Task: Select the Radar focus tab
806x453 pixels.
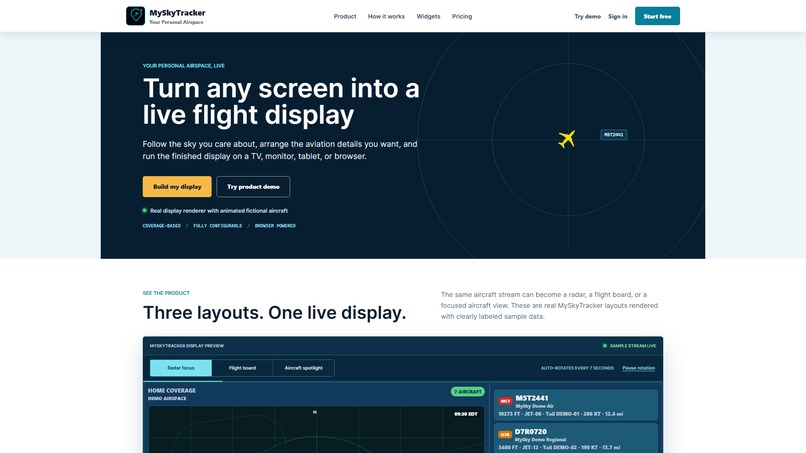Action: coord(181,368)
